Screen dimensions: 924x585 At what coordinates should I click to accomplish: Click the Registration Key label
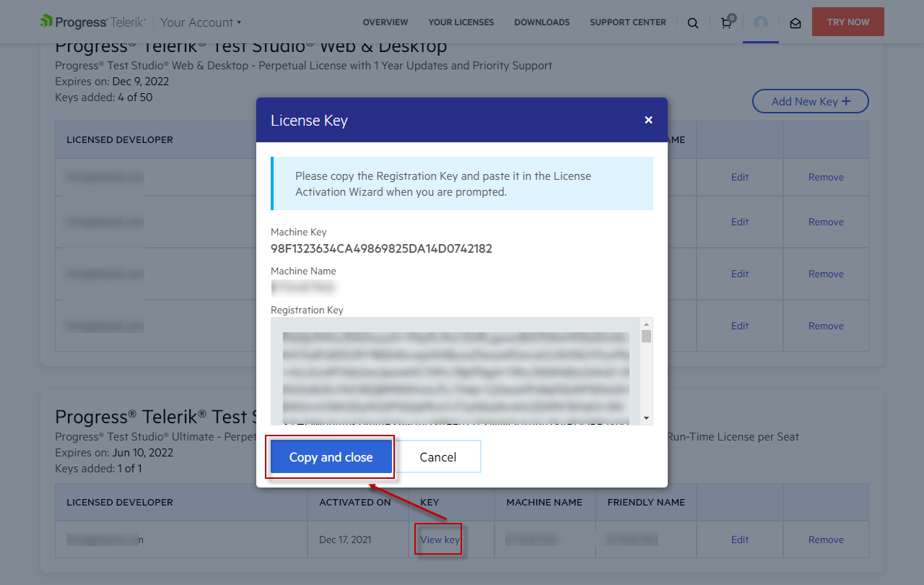pyautogui.click(x=307, y=310)
